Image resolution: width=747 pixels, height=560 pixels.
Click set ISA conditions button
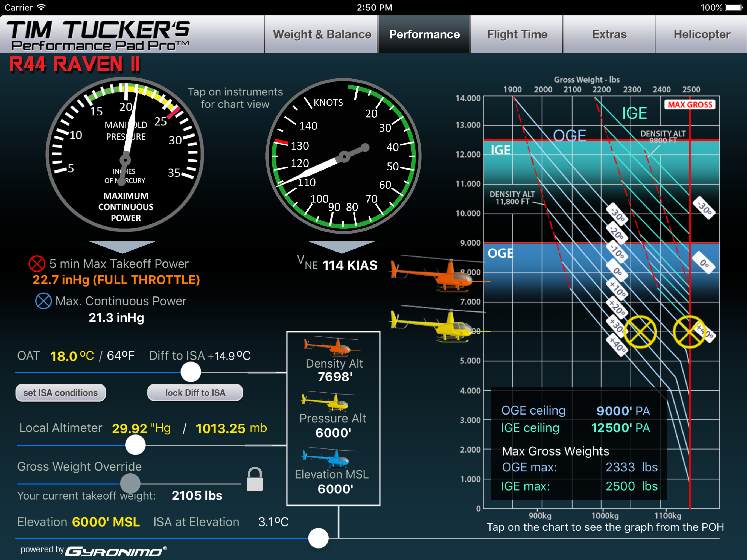[x=61, y=393]
